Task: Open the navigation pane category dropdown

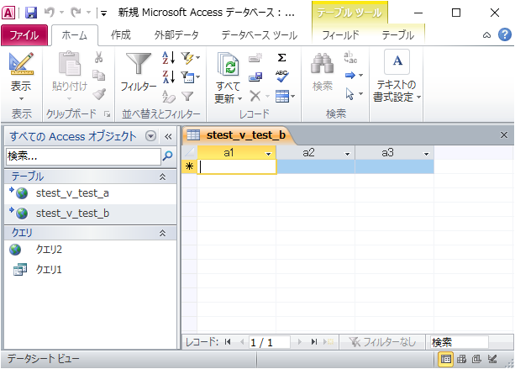Action: 151,136
